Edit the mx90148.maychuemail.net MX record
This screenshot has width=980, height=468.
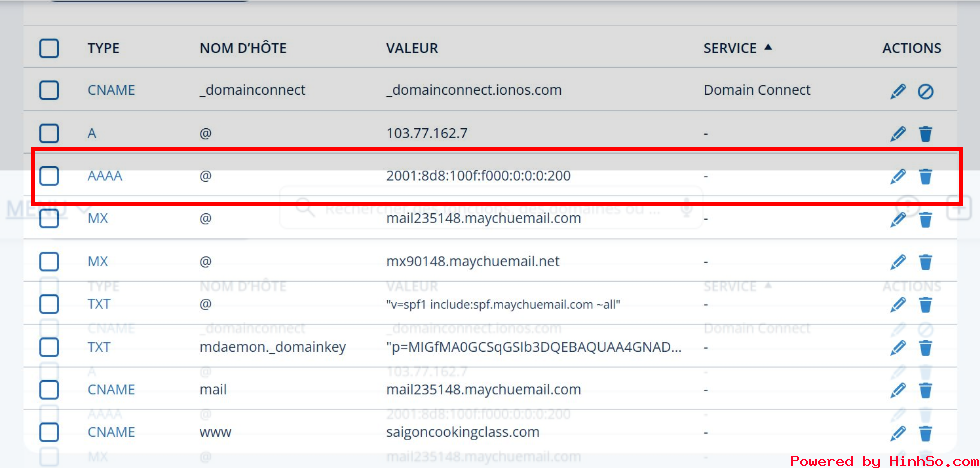pos(898,262)
